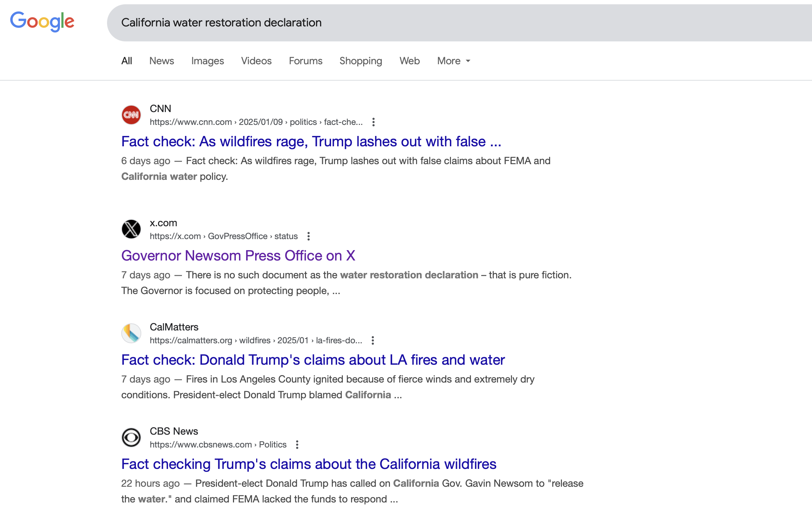Click the X.com favicon icon
Image resolution: width=812 pixels, height=521 pixels.
pos(131,229)
